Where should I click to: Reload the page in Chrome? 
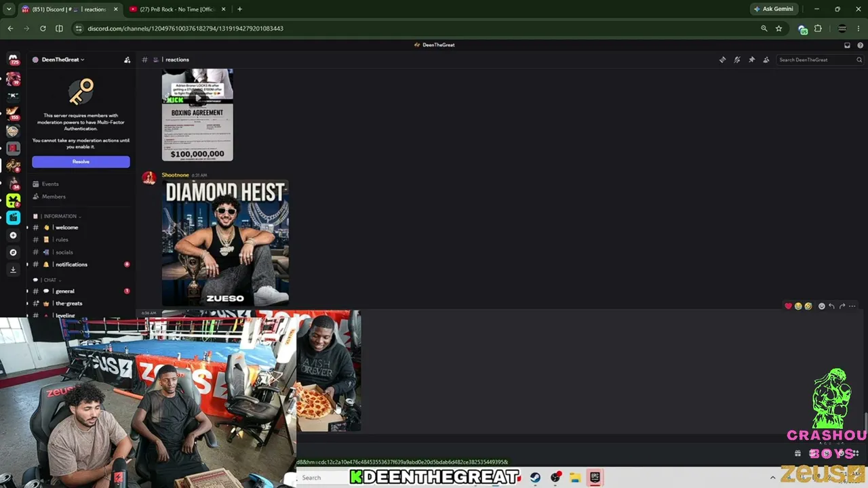tap(43, 28)
